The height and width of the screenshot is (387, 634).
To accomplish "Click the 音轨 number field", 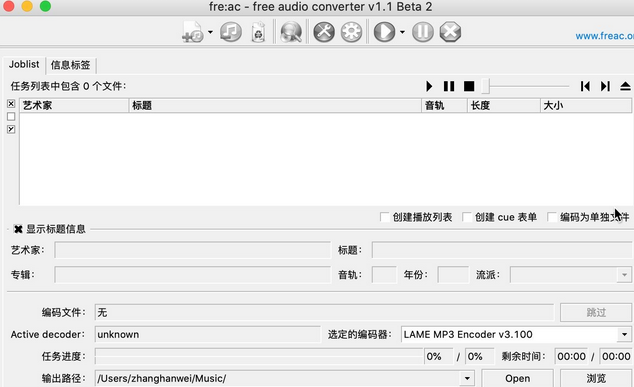I will point(384,275).
